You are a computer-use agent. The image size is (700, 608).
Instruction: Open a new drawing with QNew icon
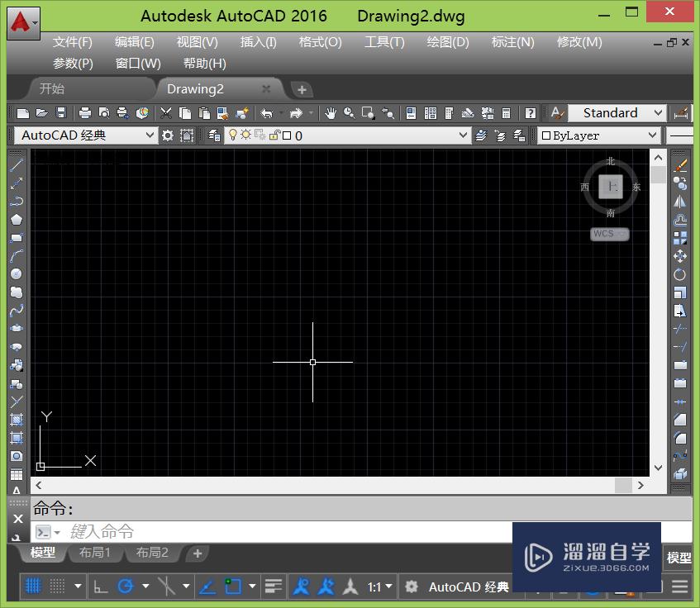(x=22, y=113)
